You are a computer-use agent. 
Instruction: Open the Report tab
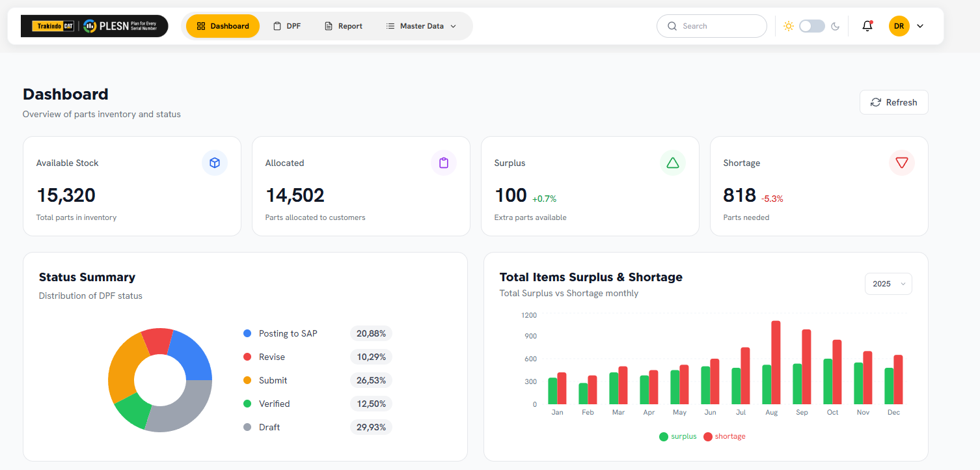point(343,26)
